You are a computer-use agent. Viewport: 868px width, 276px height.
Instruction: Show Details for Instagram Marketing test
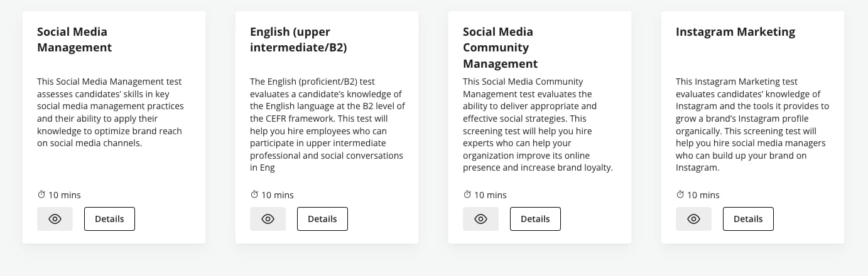[748, 219]
